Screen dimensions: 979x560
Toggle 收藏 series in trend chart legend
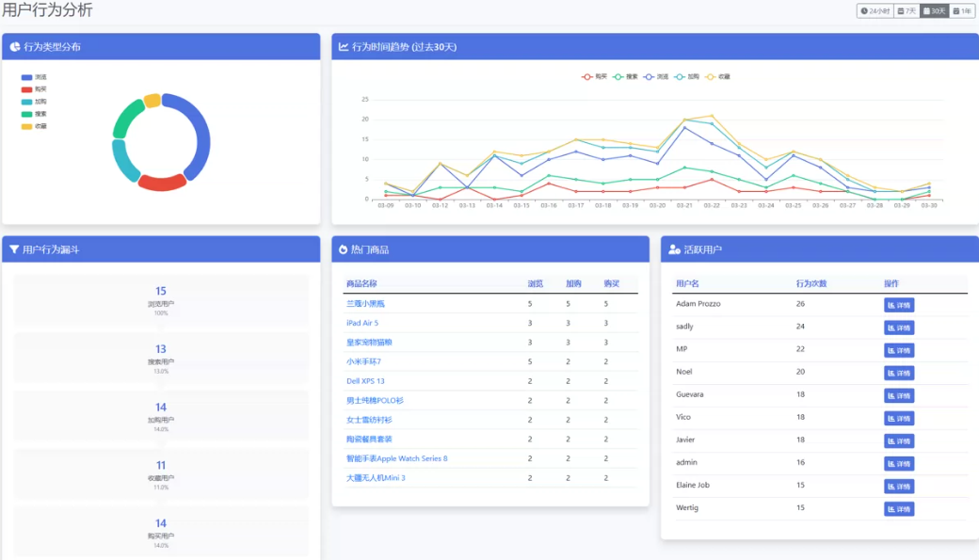point(716,77)
